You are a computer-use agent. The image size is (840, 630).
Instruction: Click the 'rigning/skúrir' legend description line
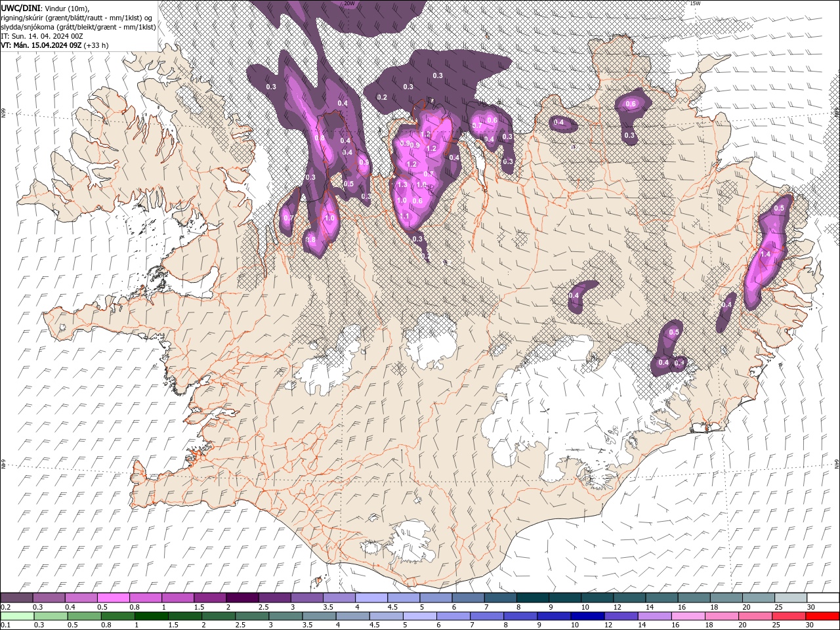coord(77,18)
